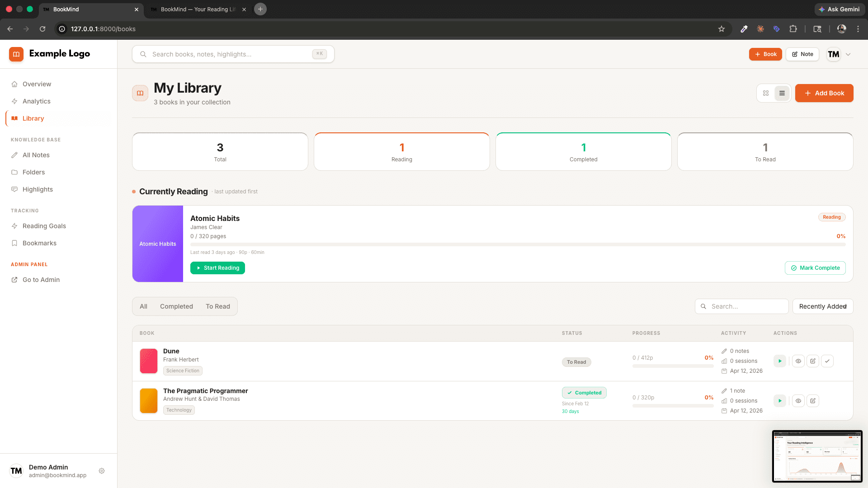Click the Dune progress bar
868x488 pixels.
(x=673, y=366)
